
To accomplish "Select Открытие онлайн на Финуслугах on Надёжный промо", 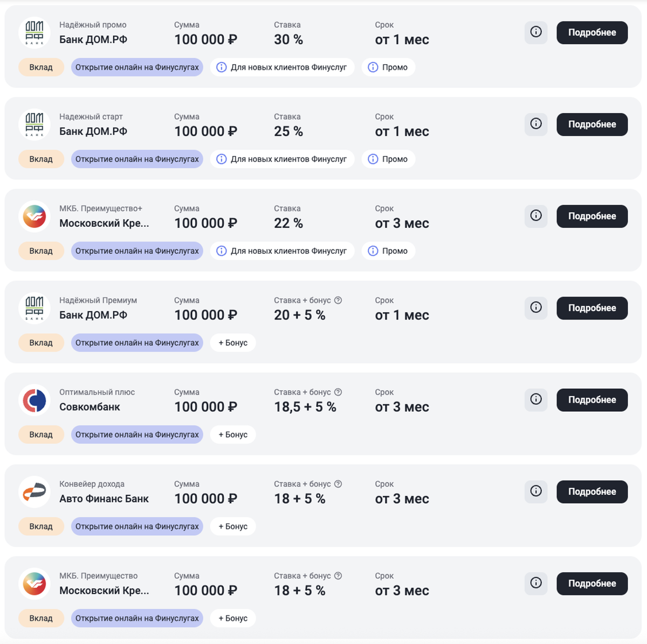I will pyautogui.click(x=136, y=67).
